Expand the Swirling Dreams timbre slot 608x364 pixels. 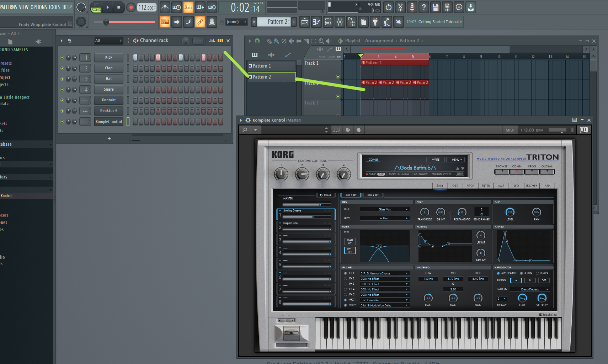coord(280,210)
